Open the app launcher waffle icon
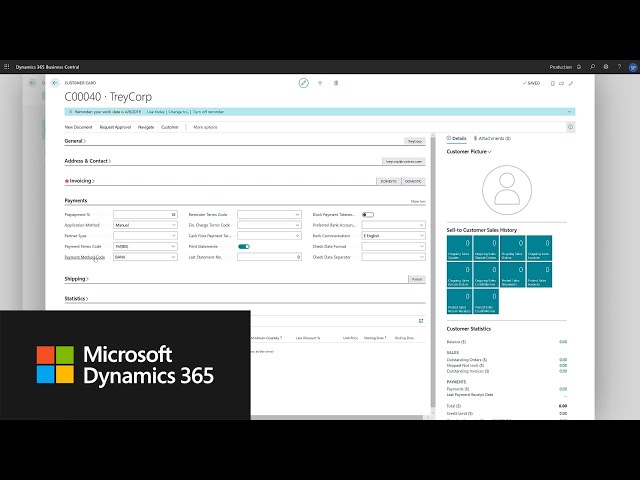This screenshot has width=640, height=480. pos(7,67)
